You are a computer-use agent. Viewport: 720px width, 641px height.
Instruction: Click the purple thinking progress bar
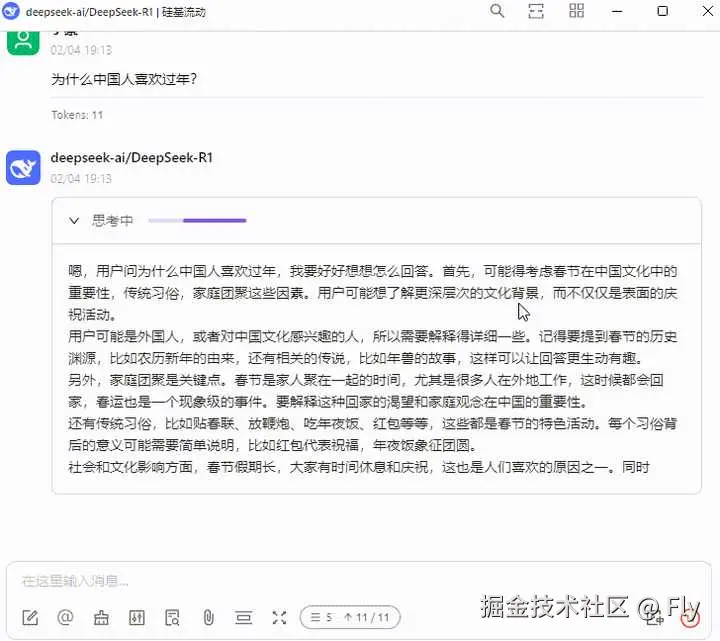click(x=197, y=221)
